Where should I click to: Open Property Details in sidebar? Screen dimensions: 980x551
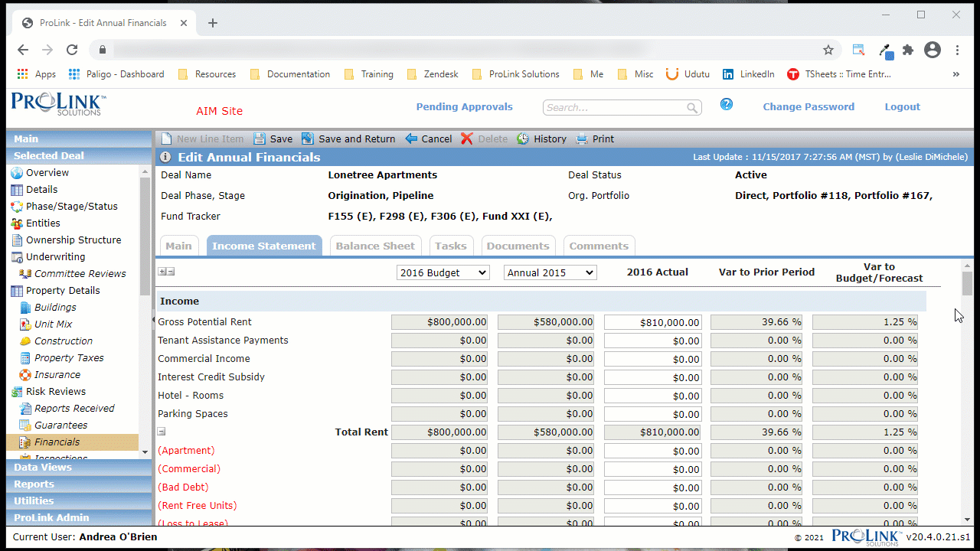coord(63,291)
